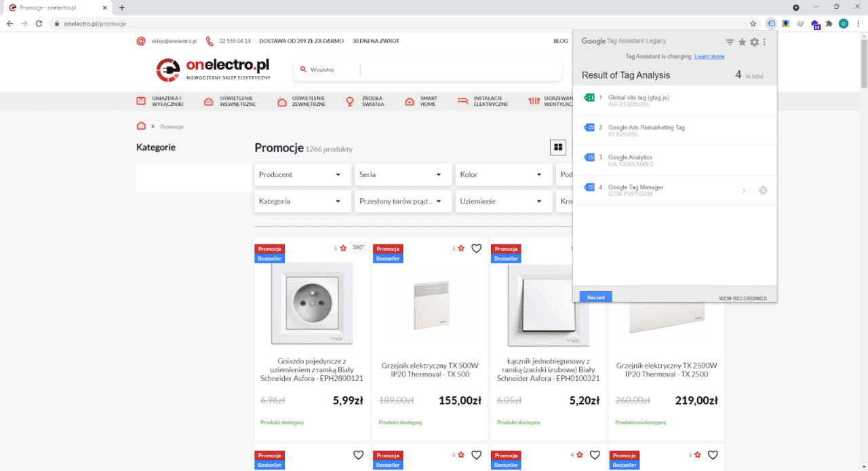The width and height of the screenshot is (868, 471).
Task: Click the Tag Assistant extension icon in toolbar
Action: pos(771,24)
